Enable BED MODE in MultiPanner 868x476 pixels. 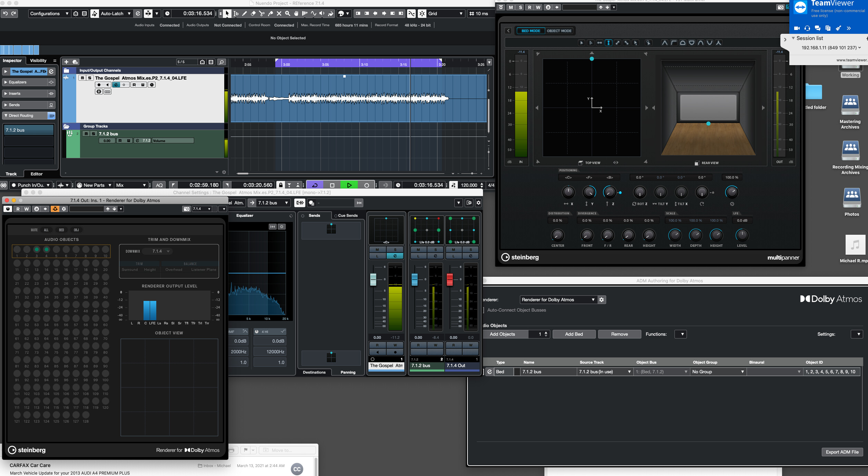[x=531, y=31]
